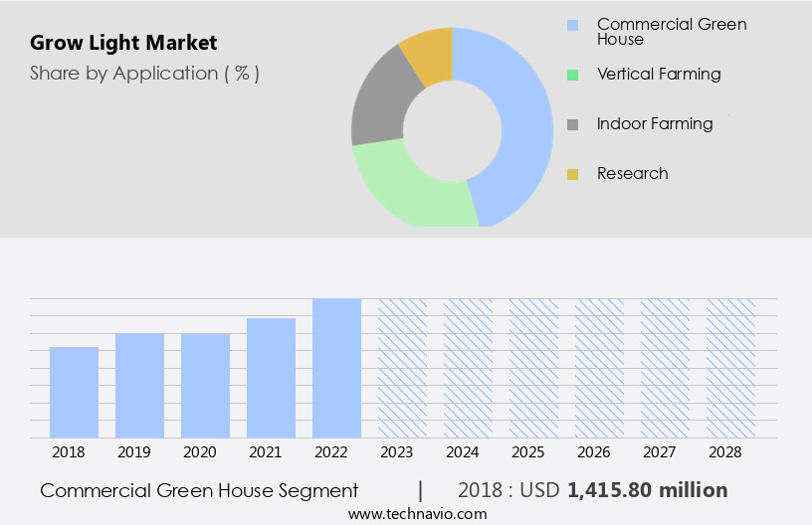Select the Research legend label

point(632,173)
